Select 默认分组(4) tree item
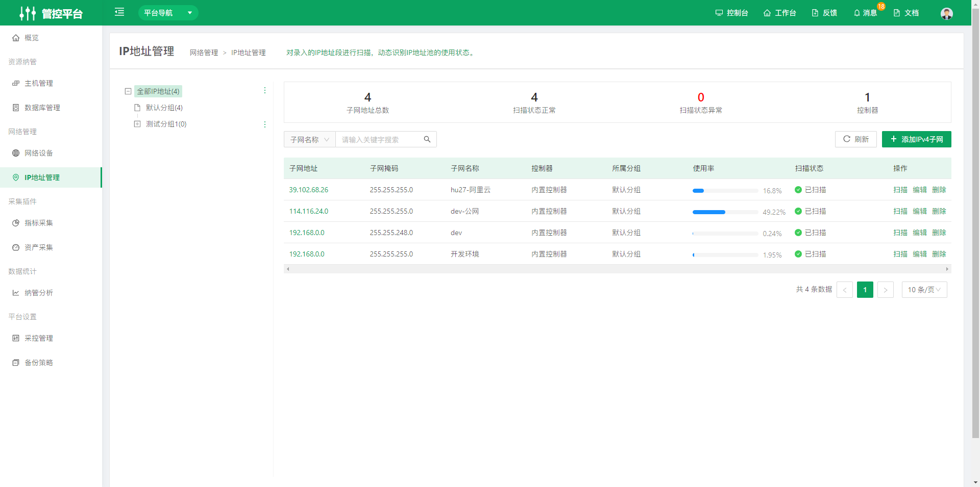This screenshot has height=487, width=980. coord(164,108)
